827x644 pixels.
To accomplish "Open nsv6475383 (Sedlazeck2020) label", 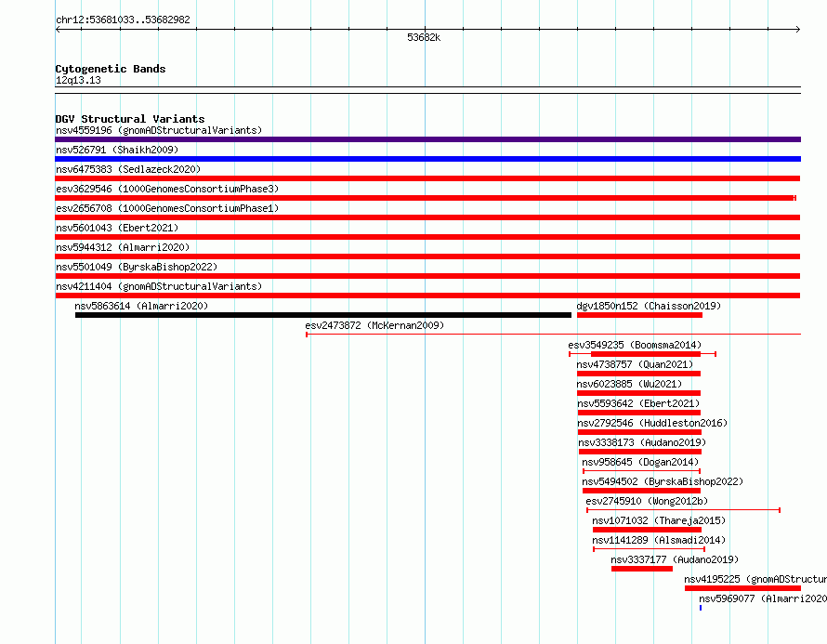I will [x=128, y=169].
